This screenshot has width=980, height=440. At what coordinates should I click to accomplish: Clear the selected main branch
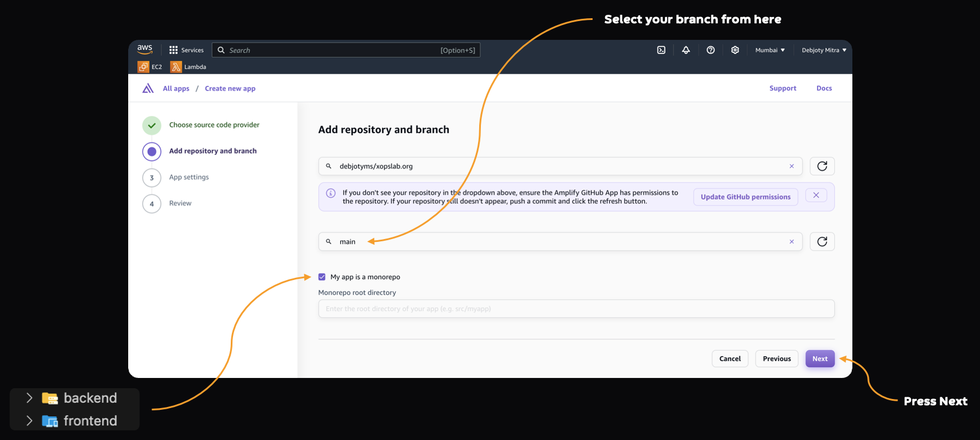tap(791, 241)
